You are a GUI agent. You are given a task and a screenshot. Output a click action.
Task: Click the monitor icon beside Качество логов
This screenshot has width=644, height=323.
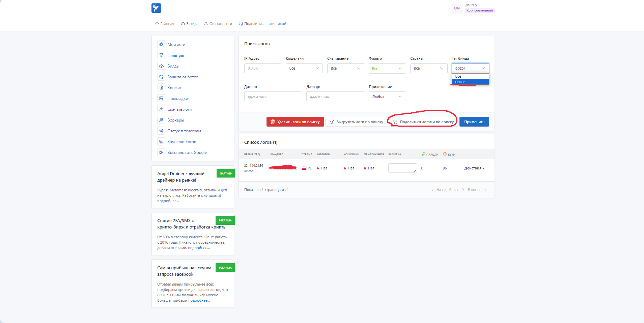coord(161,142)
